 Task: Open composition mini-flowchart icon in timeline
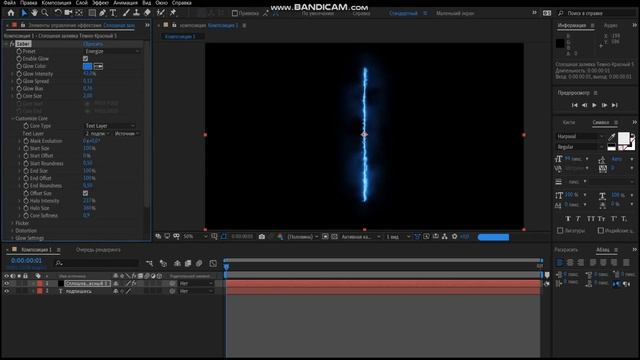coord(149,263)
